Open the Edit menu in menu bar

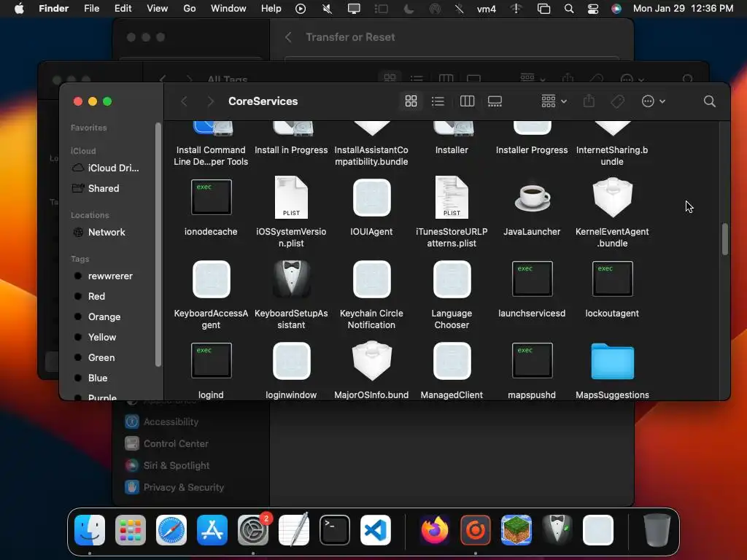pos(123,8)
